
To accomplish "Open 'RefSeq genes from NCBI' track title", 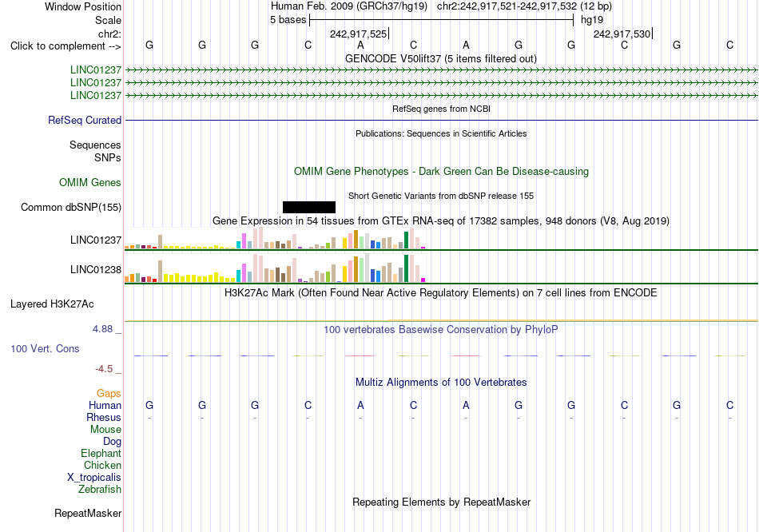I will pos(441,109).
